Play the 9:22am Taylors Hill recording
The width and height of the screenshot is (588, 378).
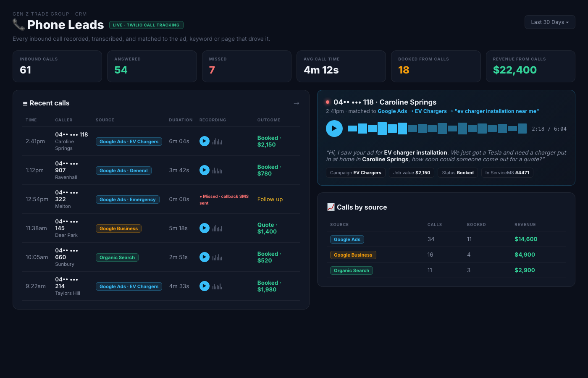coord(205,286)
